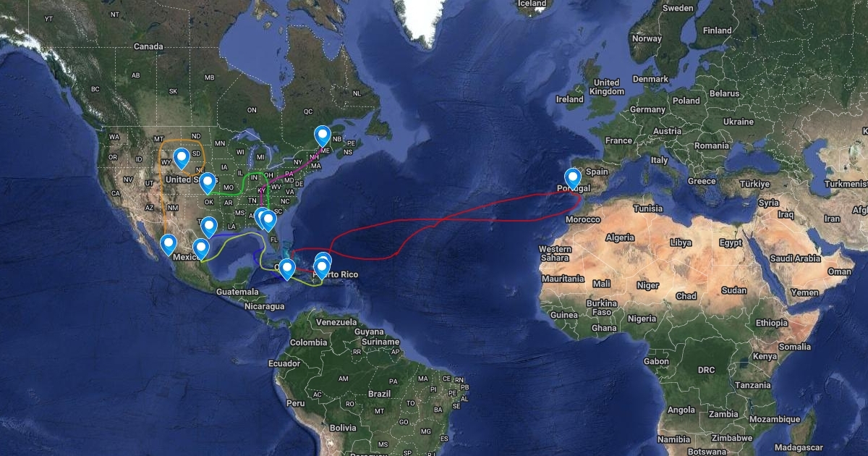This screenshot has height=456, width=868.
Task: Open the pin near Wyoming and South Dakota
Action: [182, 158]
